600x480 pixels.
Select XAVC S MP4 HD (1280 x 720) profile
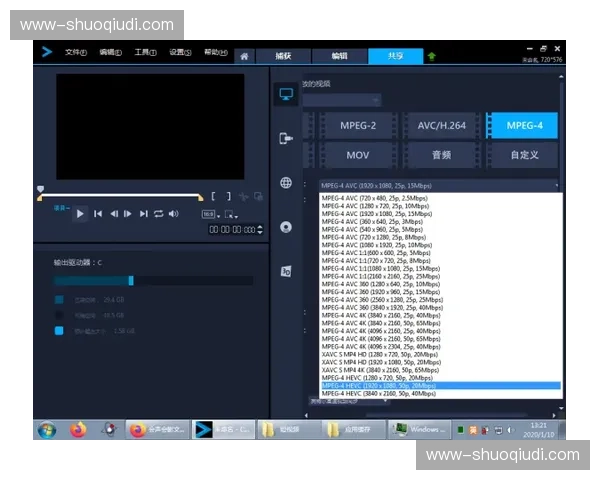click(x=440, y=354)
